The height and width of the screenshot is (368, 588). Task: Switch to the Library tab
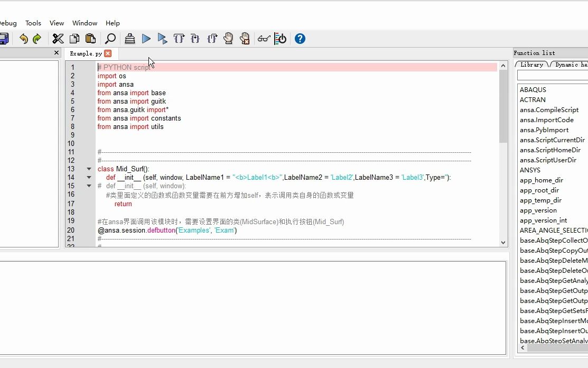click(531, 65)
